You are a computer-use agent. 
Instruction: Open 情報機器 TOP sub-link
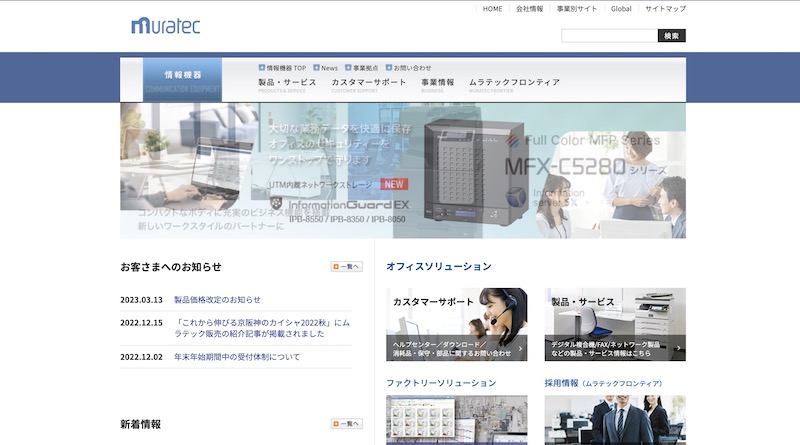pos(282,68)
